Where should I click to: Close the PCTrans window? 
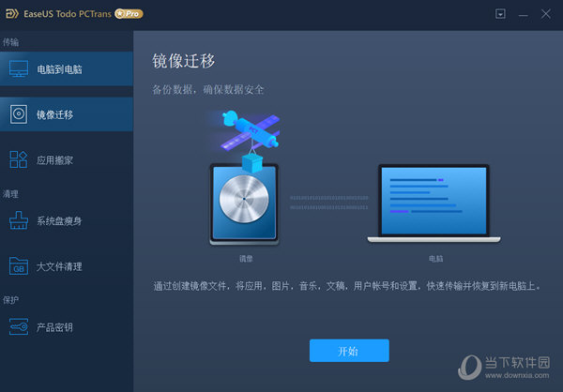[546, 14]
